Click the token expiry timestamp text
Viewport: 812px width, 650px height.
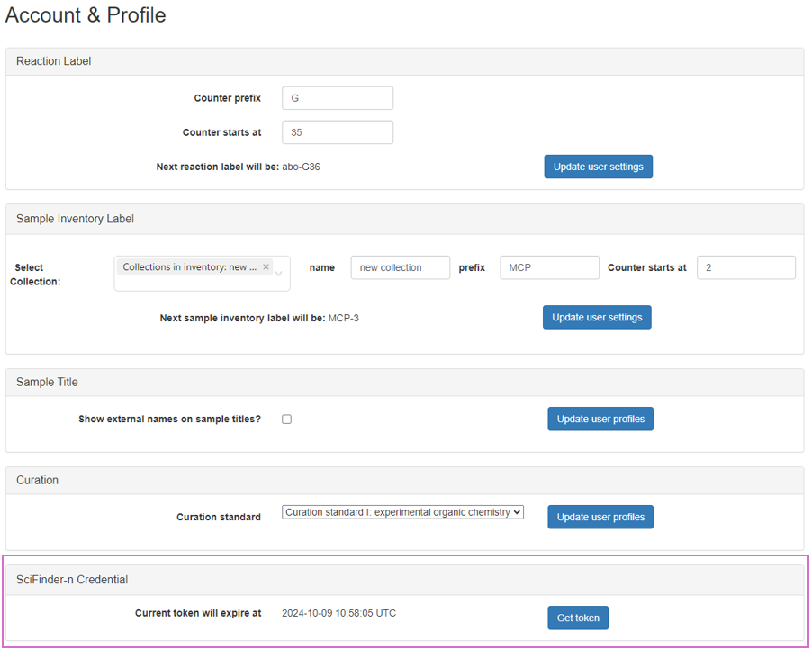click(x=338, y=613)
